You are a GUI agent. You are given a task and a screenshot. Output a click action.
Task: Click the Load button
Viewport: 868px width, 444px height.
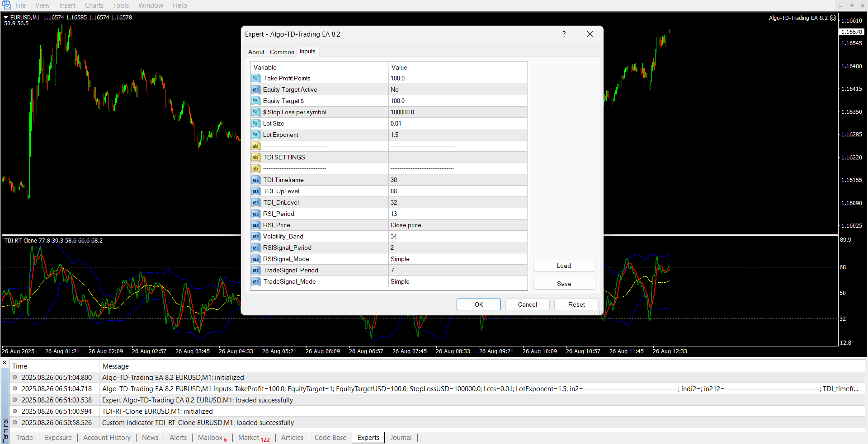564,266
